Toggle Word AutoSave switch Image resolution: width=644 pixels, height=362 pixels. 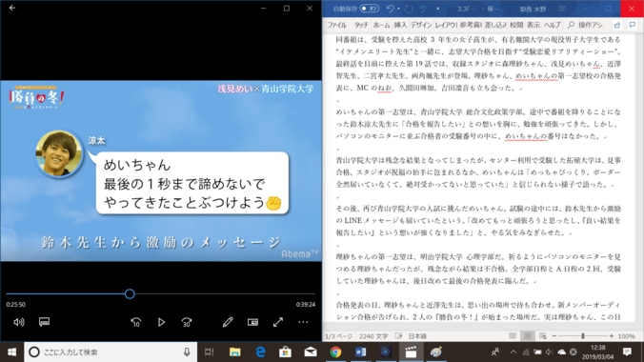(x=370, y=9)
